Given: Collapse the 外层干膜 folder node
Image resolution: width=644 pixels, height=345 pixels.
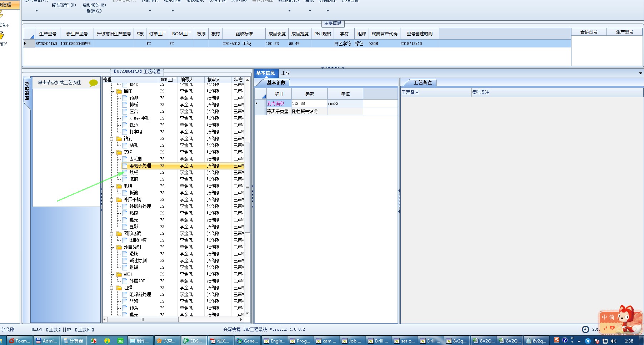Looking at the screenshot, I should coord(112,200).
